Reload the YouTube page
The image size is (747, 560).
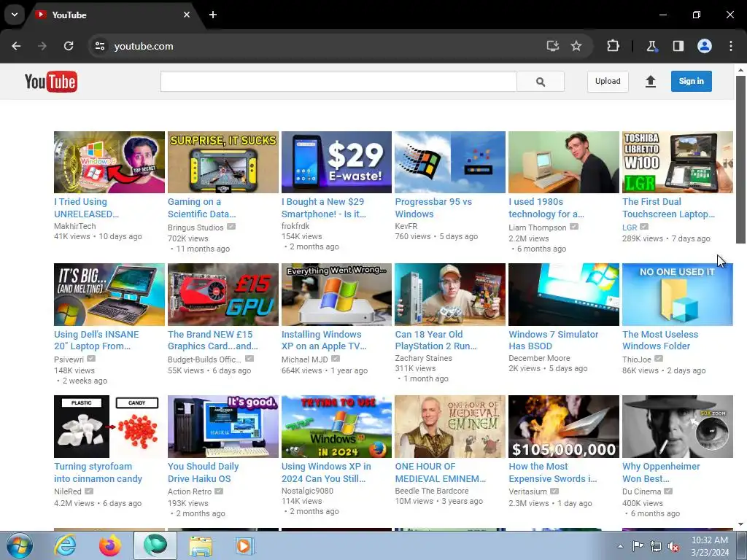pos(69,46)
